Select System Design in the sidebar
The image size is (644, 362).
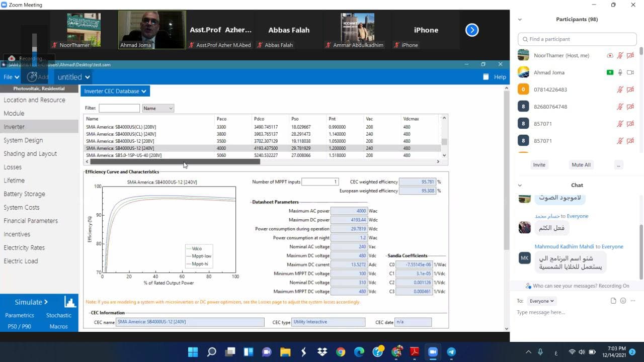click(23, 140)
